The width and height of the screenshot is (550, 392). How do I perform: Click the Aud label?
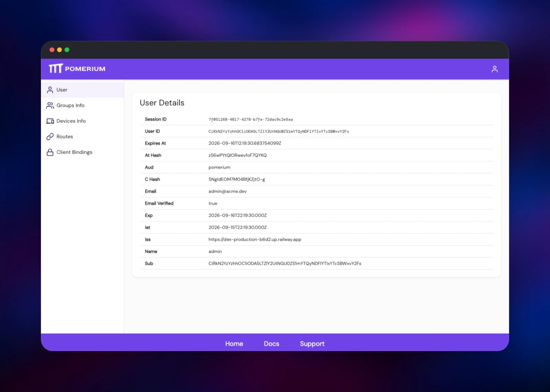tap(149, 167)
